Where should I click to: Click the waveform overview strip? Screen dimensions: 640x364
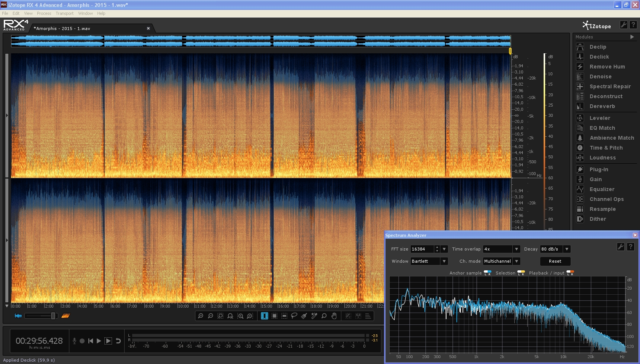tap(261, 41)
